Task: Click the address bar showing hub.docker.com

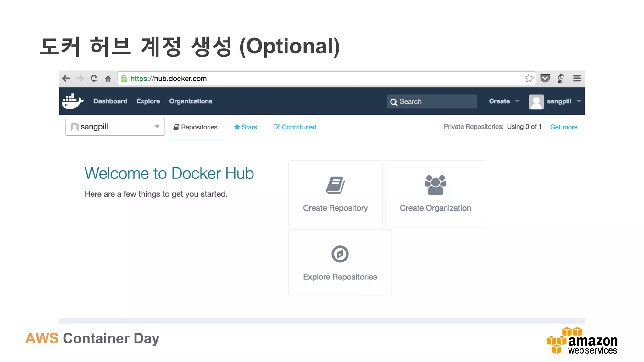Action: (326, 78)
